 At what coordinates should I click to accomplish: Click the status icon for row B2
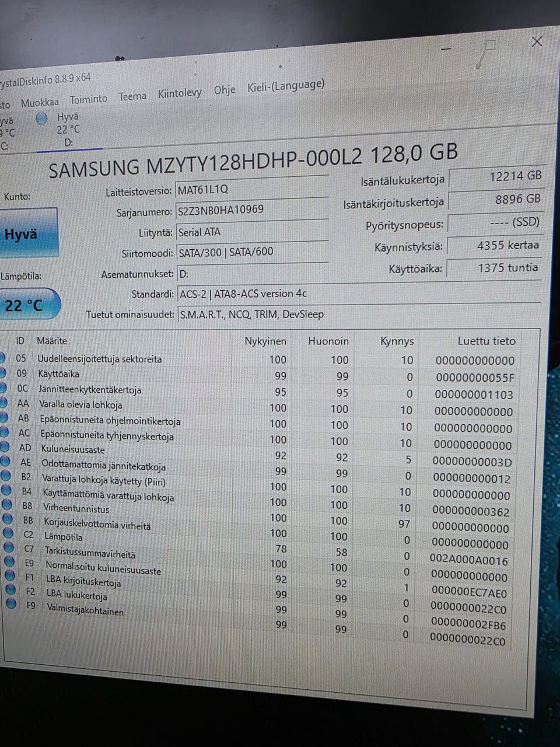pos(6,476)
